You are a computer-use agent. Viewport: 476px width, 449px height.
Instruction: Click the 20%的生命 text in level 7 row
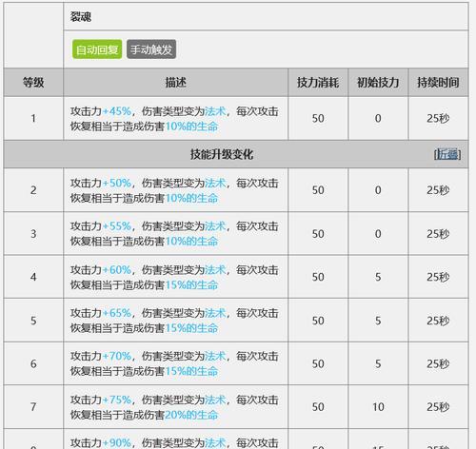191,415
